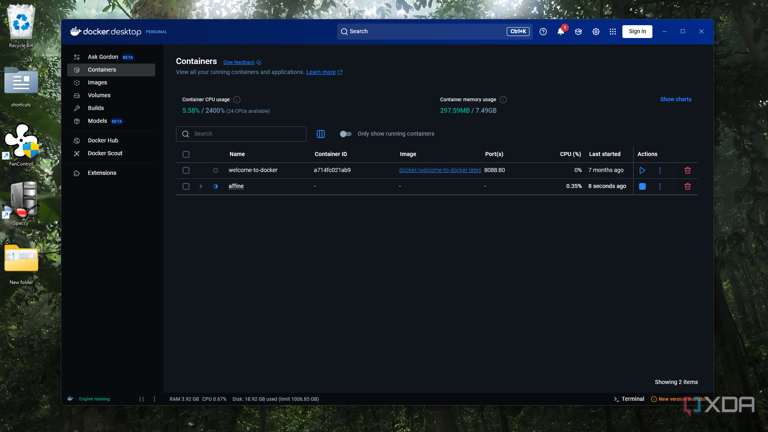Open the Images section
The height and width of the screenshot is (432, 768).
click(111, 82)
